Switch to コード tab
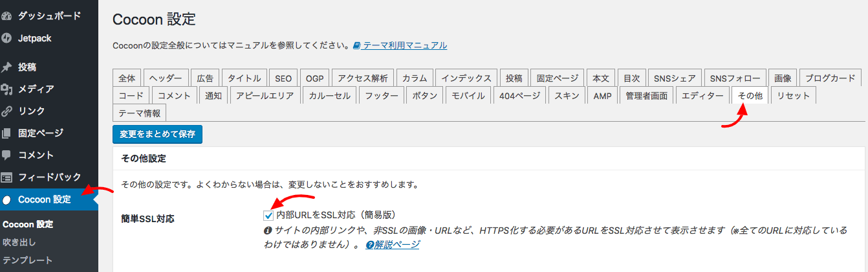This screenshot has width=868, height=272. tap(131, 96)
